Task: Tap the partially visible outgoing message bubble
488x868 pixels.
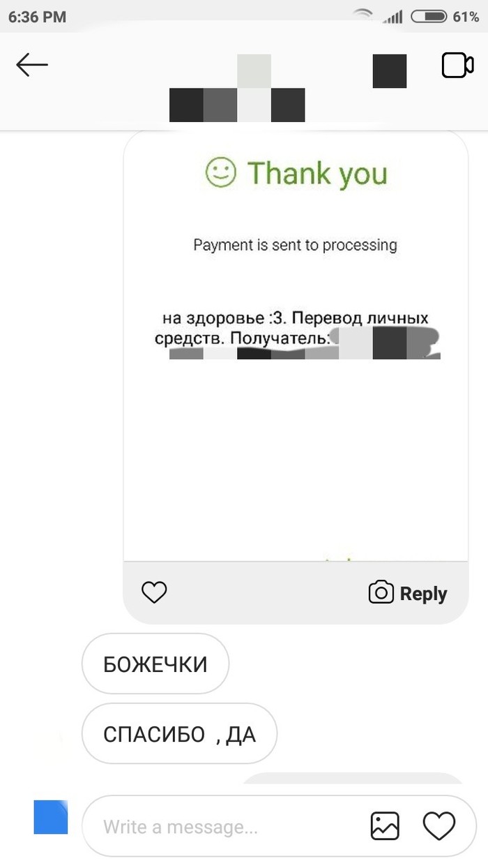Action: [352, 778]
